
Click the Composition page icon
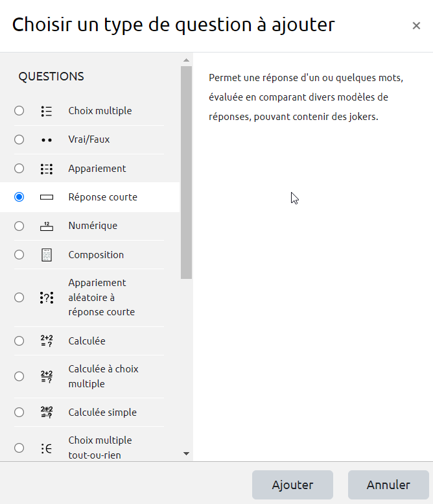coord(46,255)
